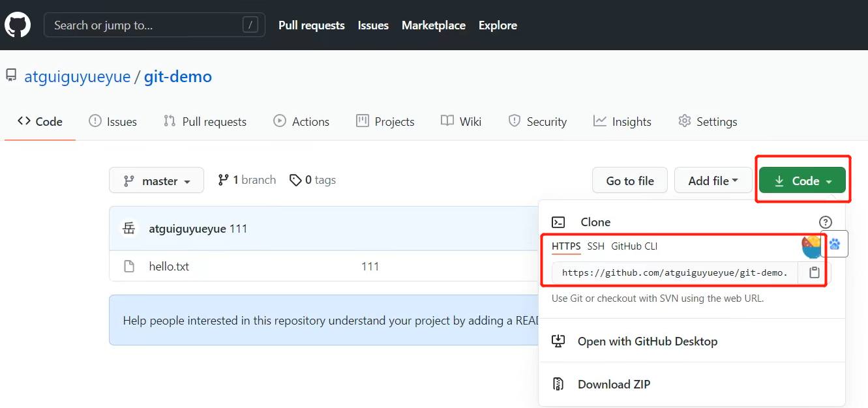
Task: Open the git-demo repository link
Action: 178,77
